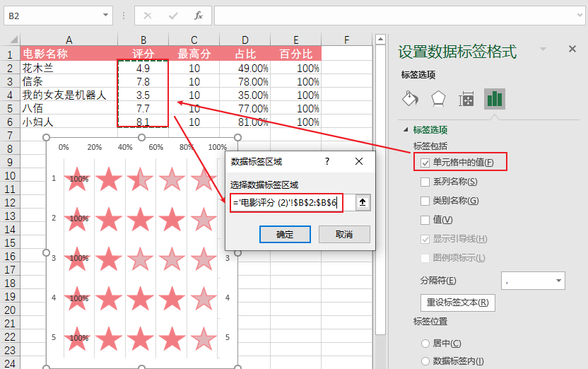The height and width of the screenshot is (369, 588).
Task: Enable the 类别名称 checkbox
Action: (x=425, y=201)
